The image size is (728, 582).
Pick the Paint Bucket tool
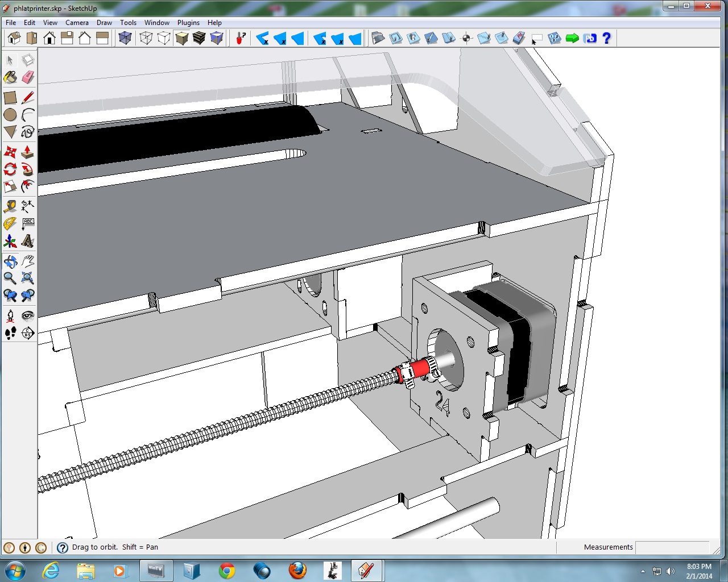(x=10, y=77)
